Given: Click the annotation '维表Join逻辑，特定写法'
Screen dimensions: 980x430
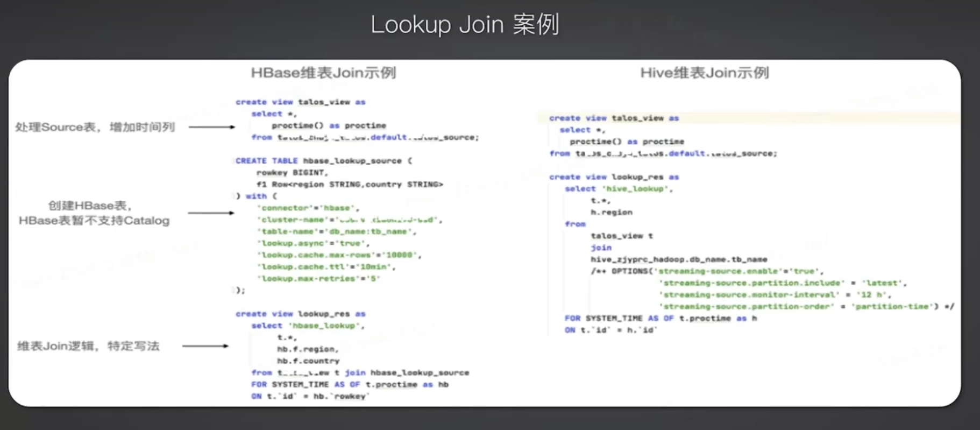Looking at the screenshot, I should point(89,346).
